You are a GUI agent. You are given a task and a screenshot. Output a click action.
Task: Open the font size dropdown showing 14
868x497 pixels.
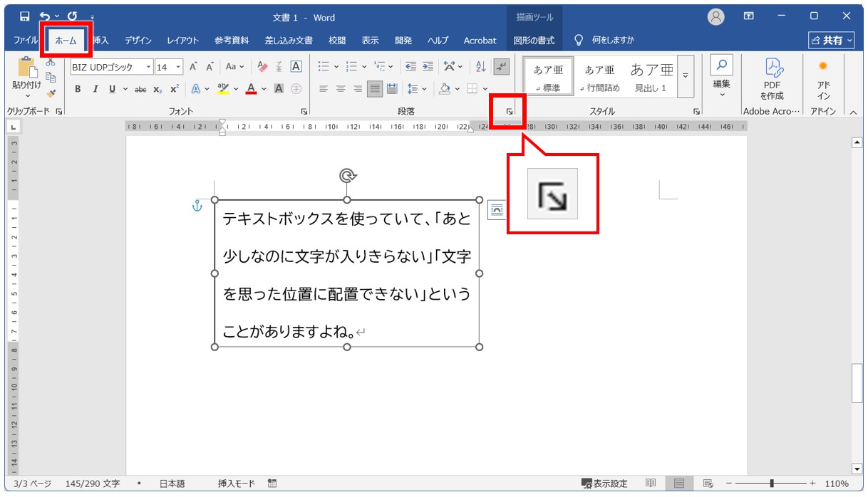pos(177,67)
